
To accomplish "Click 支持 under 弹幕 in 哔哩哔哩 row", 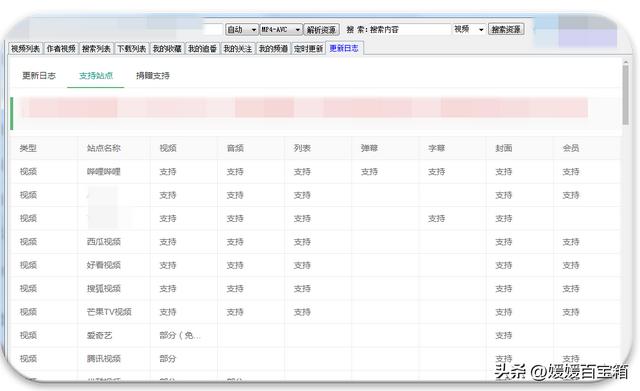I will 369,172.
